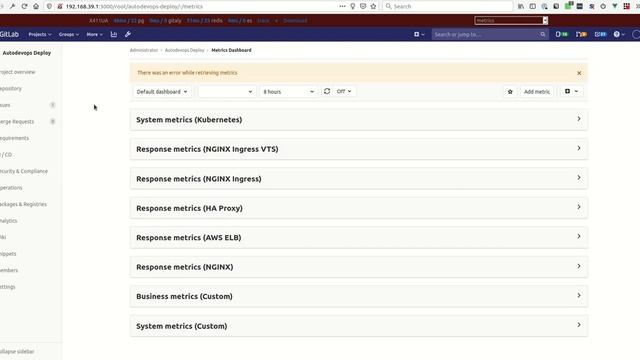This screenshot has width=640, height=360.
Task: Open the activity chart icon in navbar
Action: click(x=114, y=34)
